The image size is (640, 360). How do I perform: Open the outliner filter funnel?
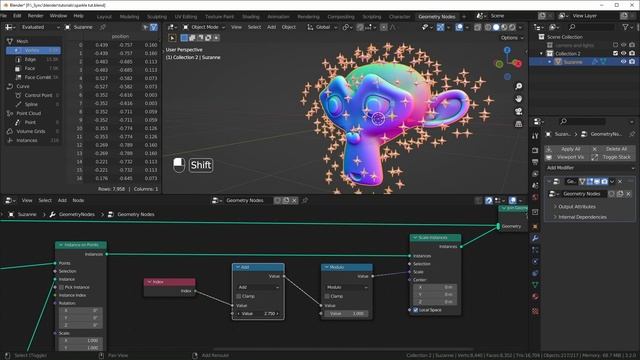point(625,27)
